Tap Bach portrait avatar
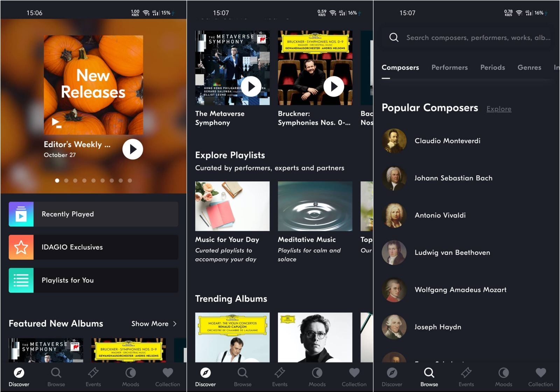The image size is (560, 392). (x=394, y=178)
